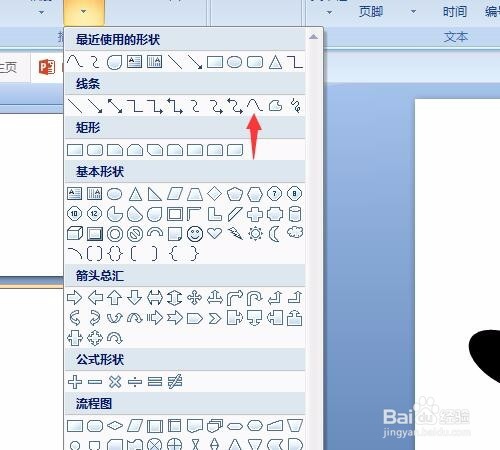Choose the double-headed arrow line
The image size is (500, 450).
(x=115, y=106)
